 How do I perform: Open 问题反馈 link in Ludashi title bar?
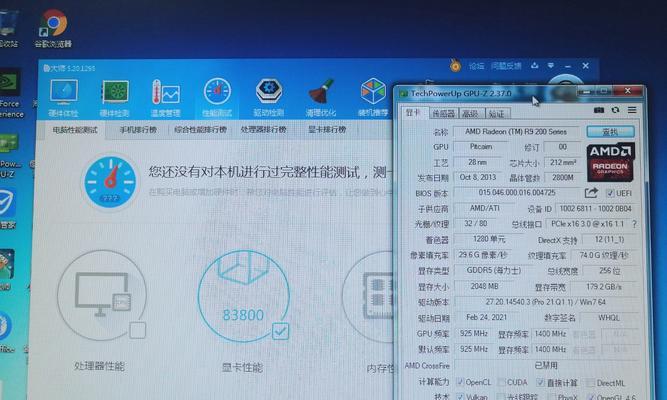[x=506, y=66]
